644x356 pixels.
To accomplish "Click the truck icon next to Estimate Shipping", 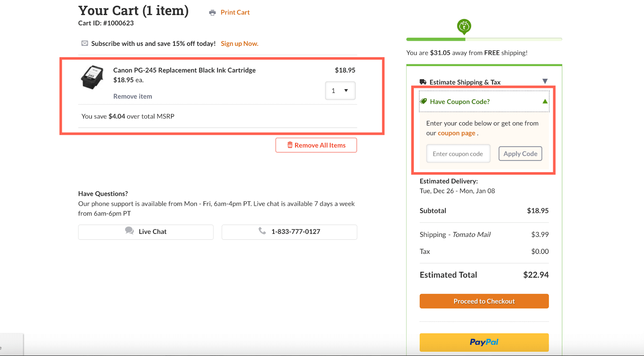I will tap(423, 81).
